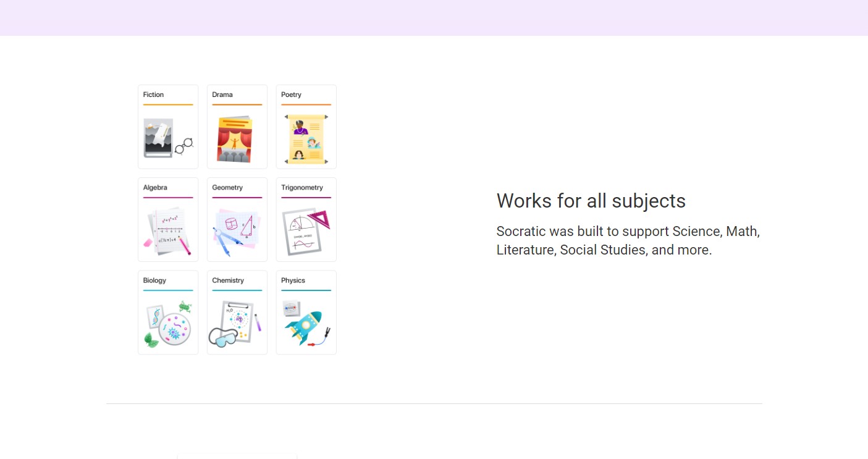This screenshot has width=868, height=459.
Task: Select the Poetry label text
Action: point(291,95)
